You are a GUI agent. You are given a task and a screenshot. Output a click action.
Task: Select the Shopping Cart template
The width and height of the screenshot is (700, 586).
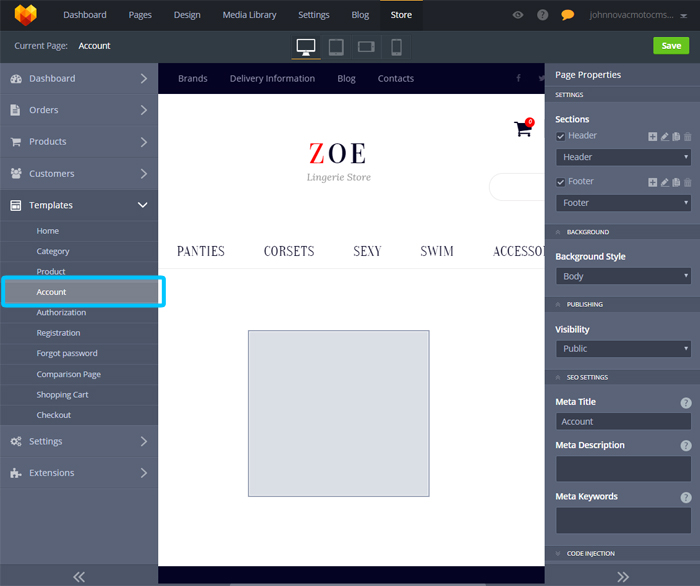(79, 395)
